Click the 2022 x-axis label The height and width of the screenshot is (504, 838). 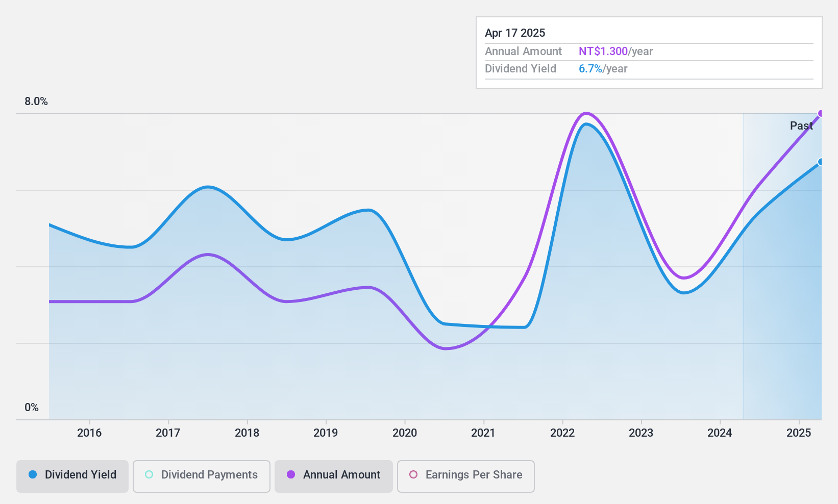pyautogui.click(x=562, y=433)
